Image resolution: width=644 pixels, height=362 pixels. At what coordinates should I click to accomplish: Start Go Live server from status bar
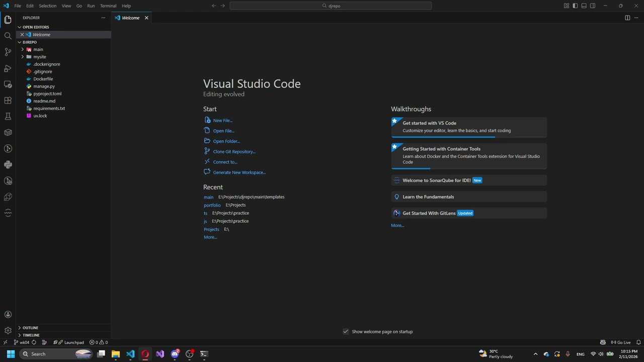click(621, 342)
